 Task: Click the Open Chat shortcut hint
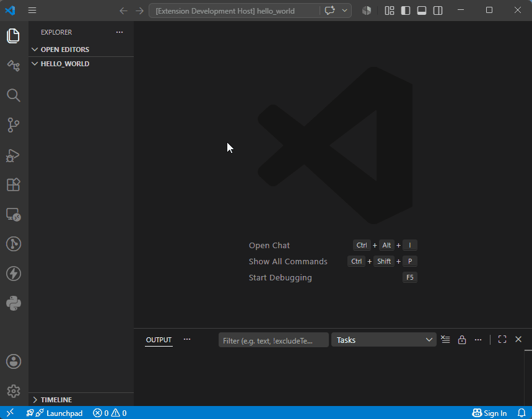(269, 246)
